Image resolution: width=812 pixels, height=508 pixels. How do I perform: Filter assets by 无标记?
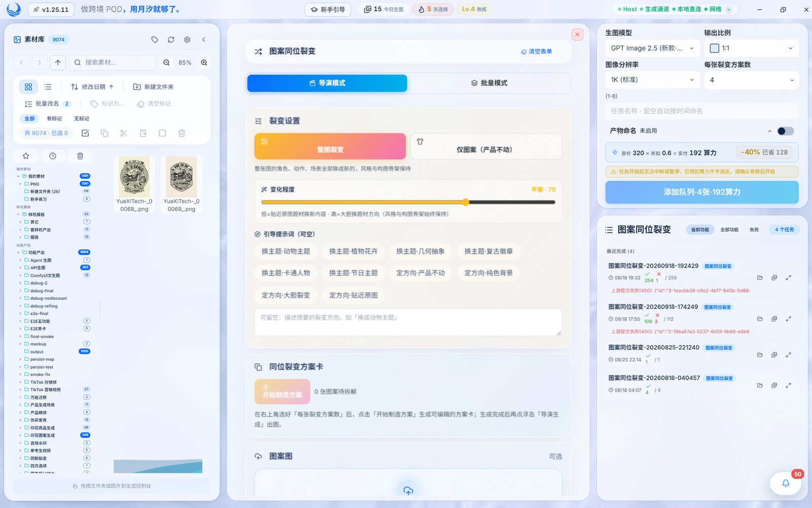(x=82, y=118)
